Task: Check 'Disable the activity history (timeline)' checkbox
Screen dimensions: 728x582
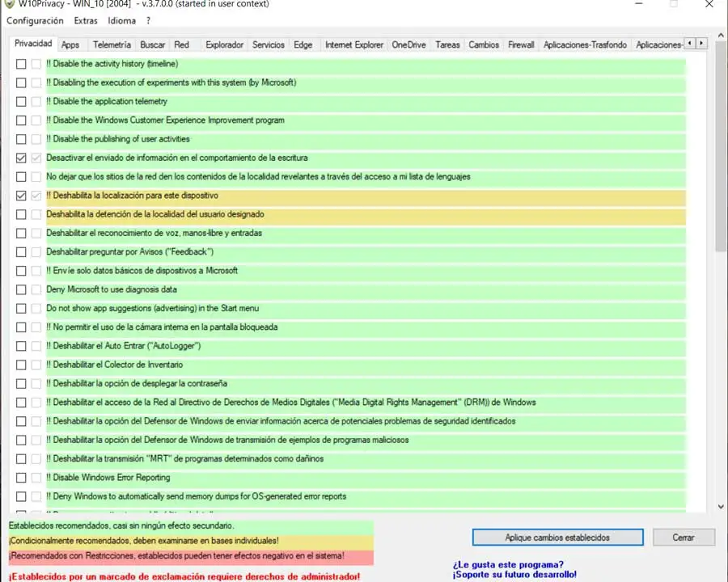Action: coord(21,64)
